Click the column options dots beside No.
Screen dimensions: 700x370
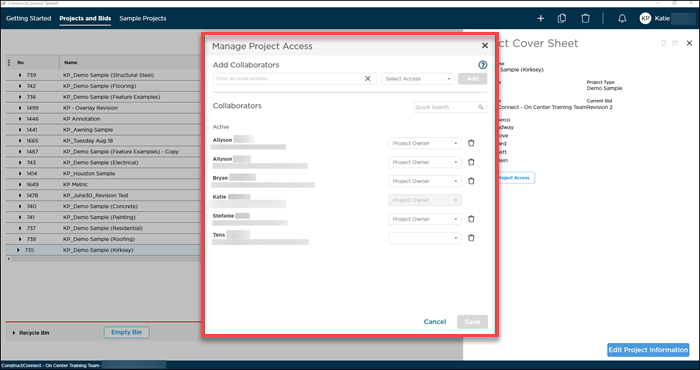[x=9, y=63]
